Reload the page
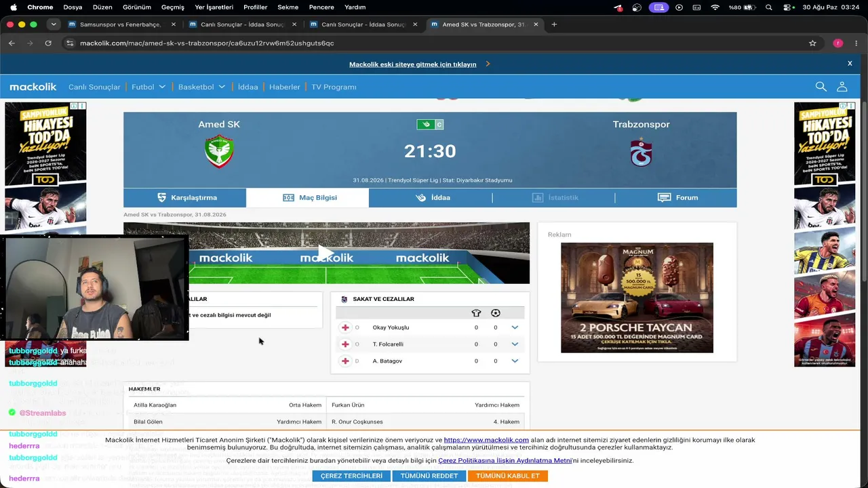 (48, 43)
